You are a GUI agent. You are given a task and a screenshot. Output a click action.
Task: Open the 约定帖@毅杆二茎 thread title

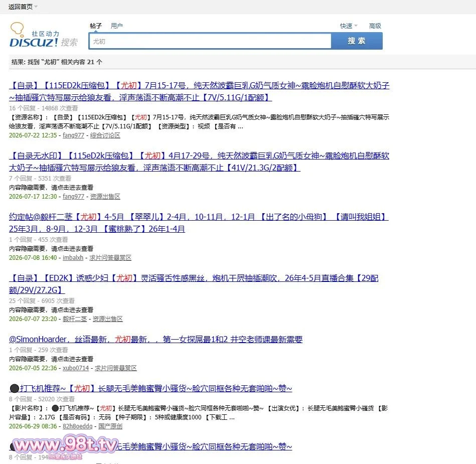(x=199, y=223)
